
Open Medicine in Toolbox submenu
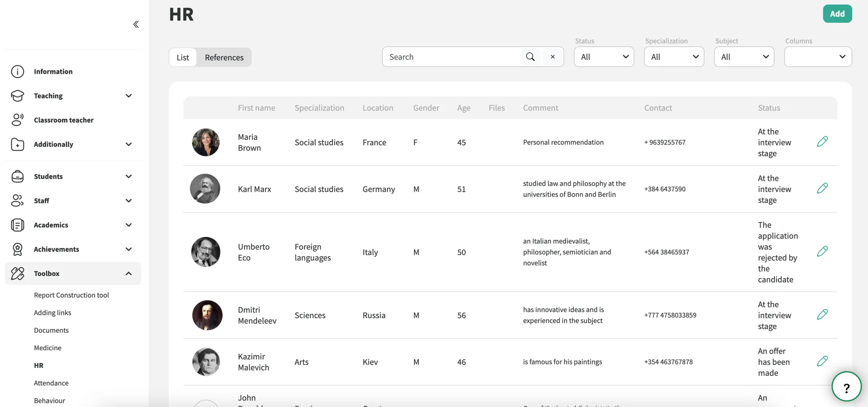pos(48,348)
